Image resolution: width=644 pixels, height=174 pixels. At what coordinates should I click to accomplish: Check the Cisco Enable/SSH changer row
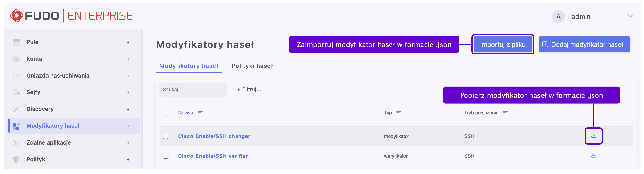pyautogui.click(x=165, y=136)
